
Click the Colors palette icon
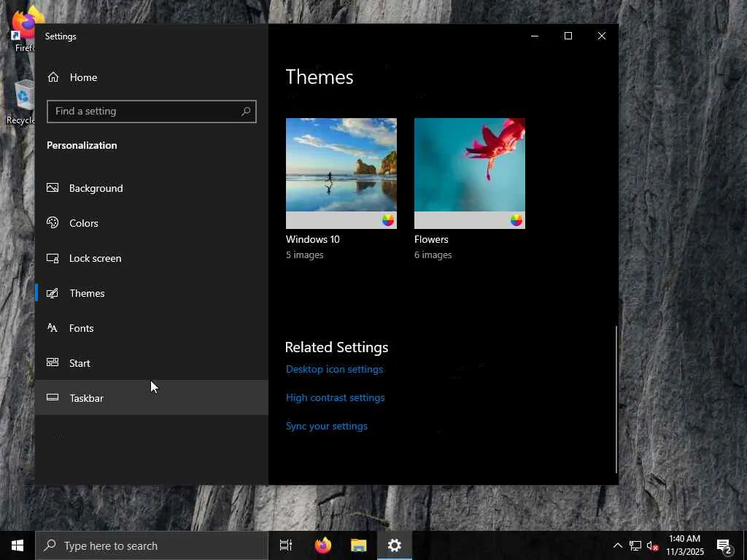coord(53,222)
